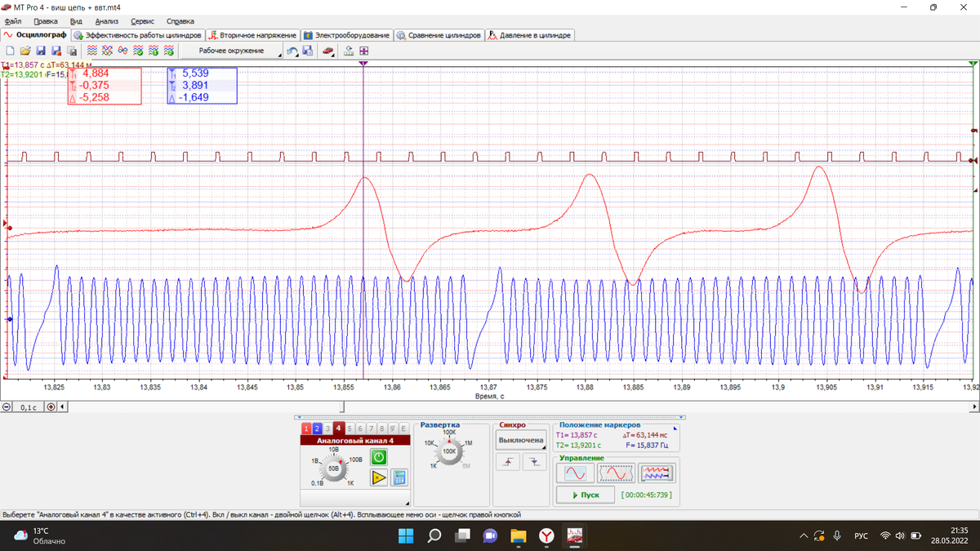
Task: Adjust channel 4 voltage range knob 50В
Action: pyautogui.click(x=333, y=469)
